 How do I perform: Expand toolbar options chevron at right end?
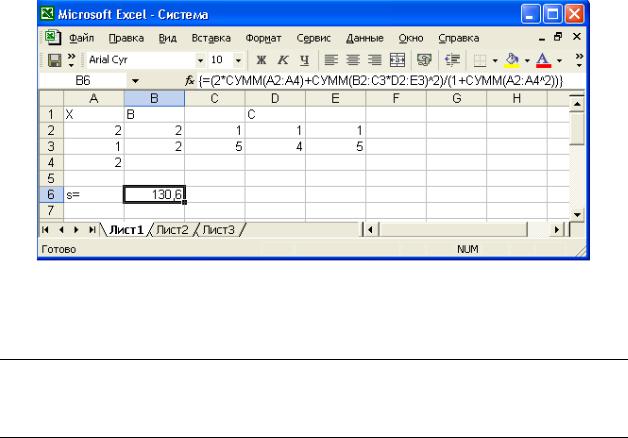(x=579, y=60)
